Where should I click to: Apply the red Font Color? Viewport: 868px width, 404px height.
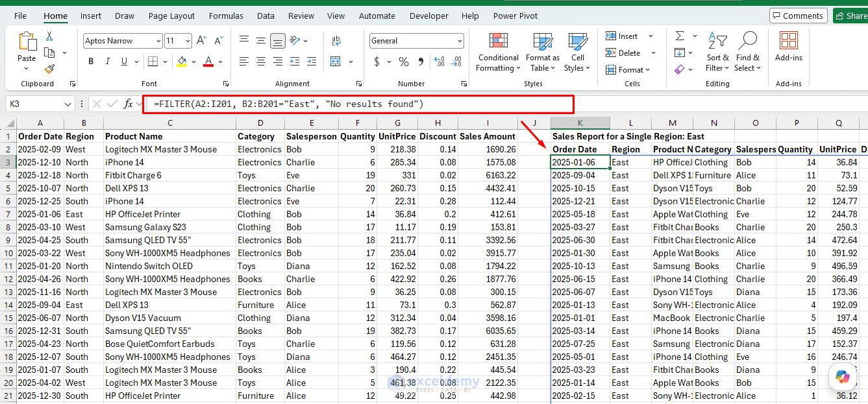[x=208, y=62]
